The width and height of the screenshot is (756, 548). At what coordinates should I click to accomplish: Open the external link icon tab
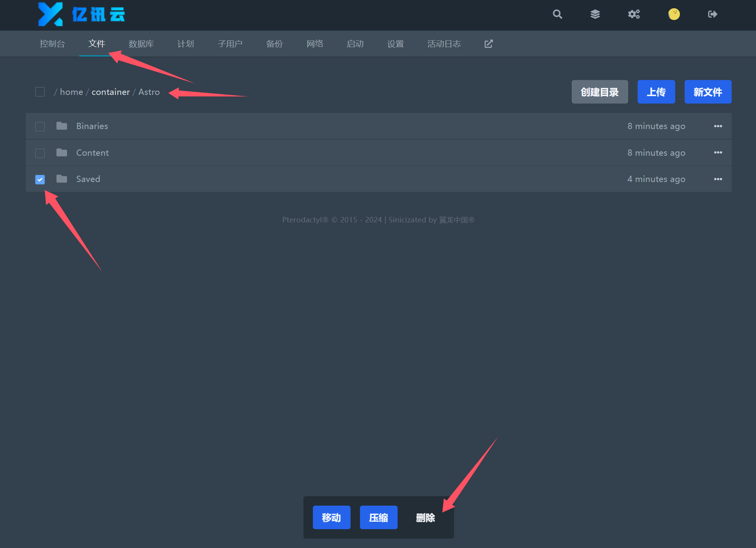[488, 44]
